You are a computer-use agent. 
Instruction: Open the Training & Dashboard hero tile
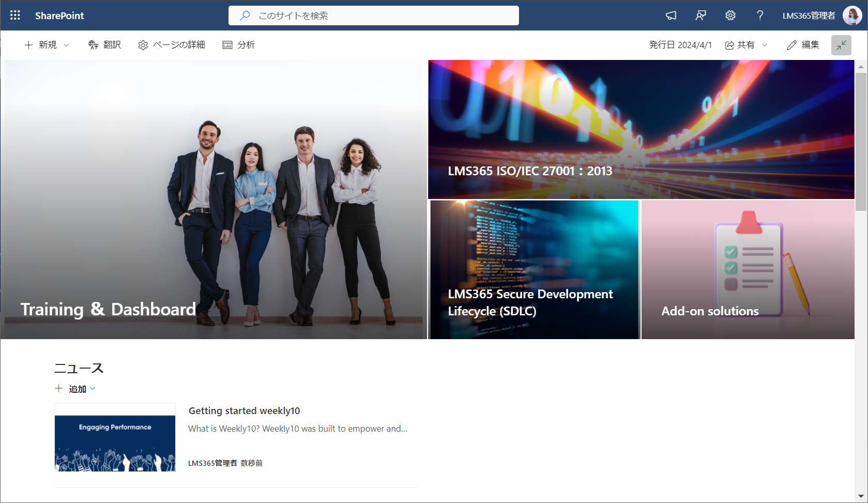[x=214, y=200]
